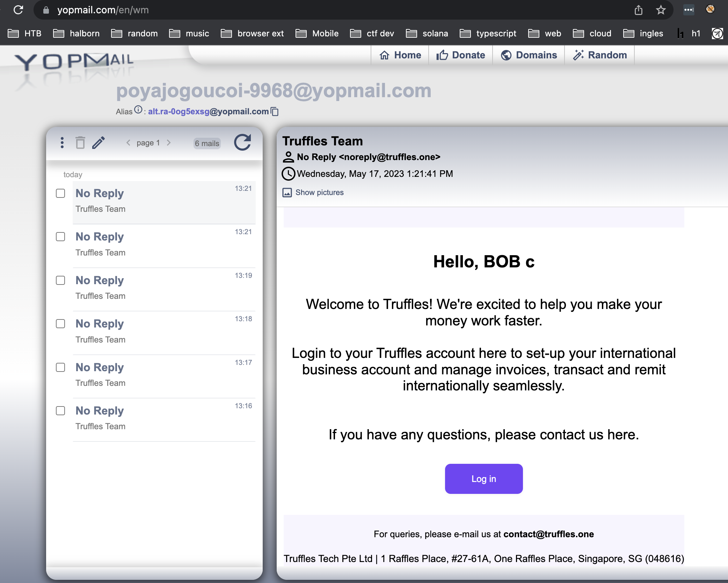Open the first 13:21 No Reply mail
Screen dimensions: 728x583
164,202
